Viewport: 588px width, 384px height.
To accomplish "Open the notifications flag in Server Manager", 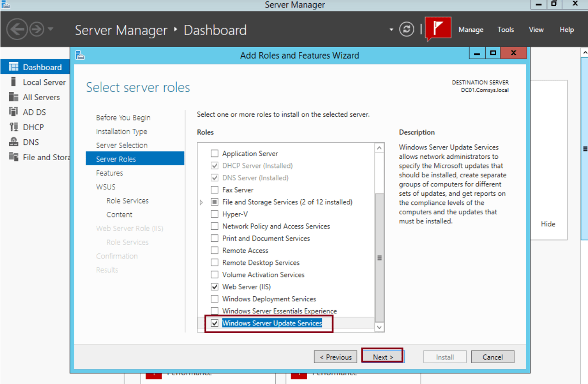I will [438, 29].
